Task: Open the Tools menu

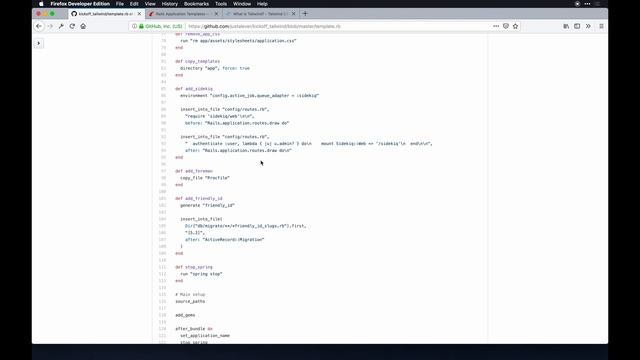Action: click(221, 4)
